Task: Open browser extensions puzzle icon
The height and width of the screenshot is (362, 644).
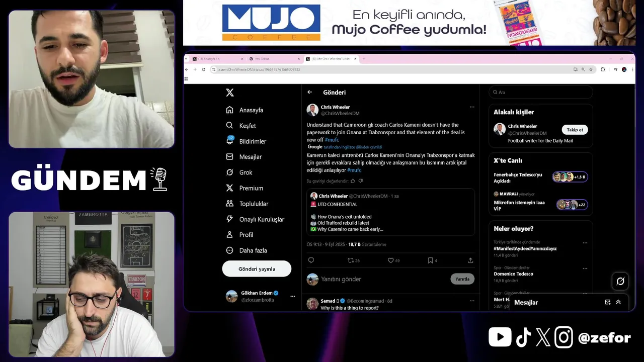Action: coord(603,69)
